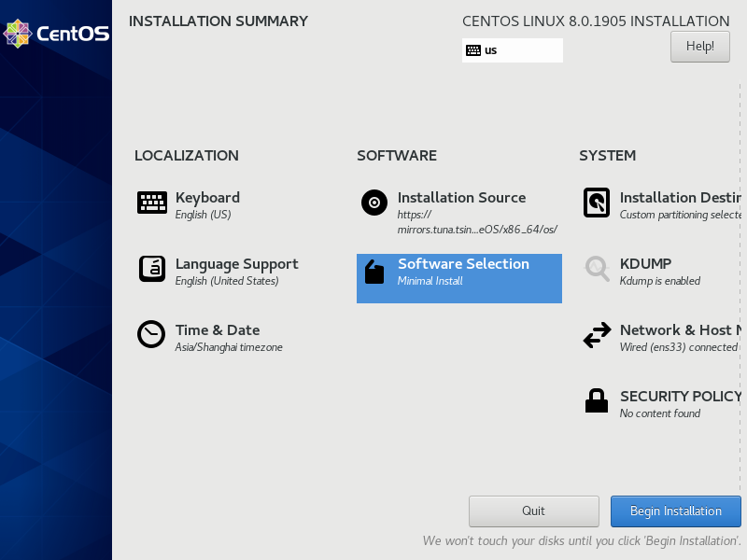Click the Software Selection package icon

click(374, 272)
